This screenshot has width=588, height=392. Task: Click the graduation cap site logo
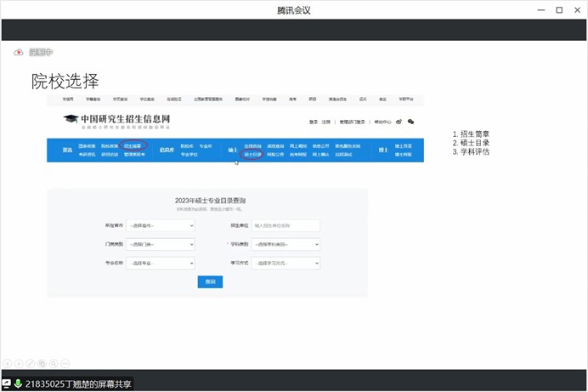71,119
